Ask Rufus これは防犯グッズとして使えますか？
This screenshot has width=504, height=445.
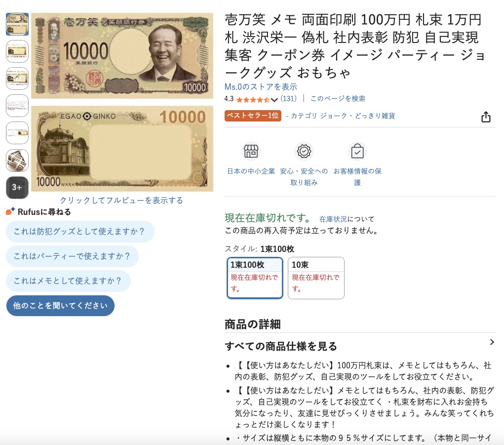(80, 232)
